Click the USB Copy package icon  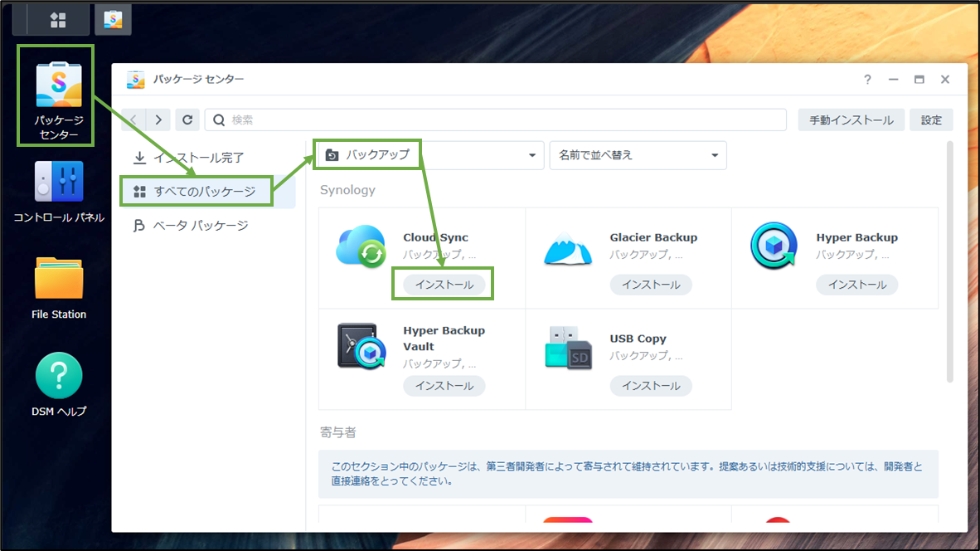click(567, 348)
